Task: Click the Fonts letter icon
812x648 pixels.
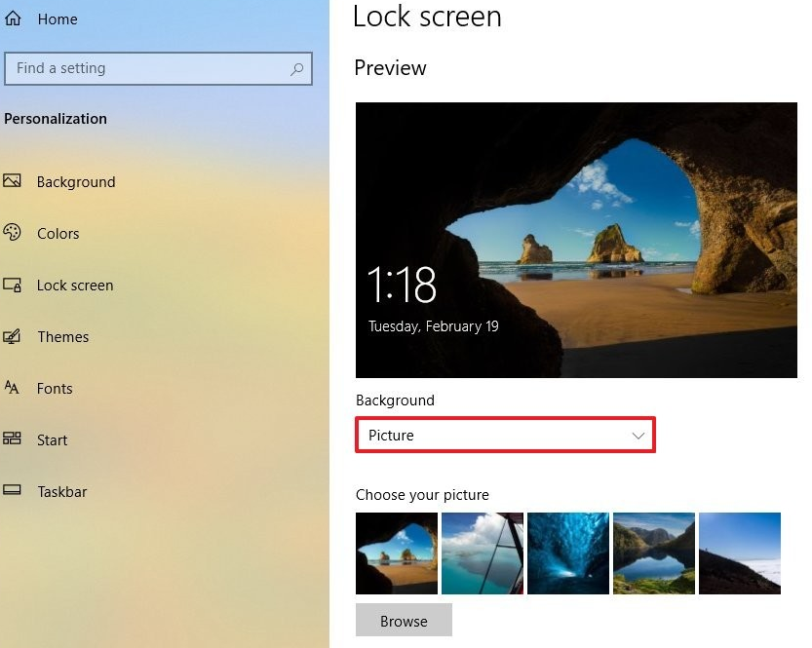Action: point(14,388)
